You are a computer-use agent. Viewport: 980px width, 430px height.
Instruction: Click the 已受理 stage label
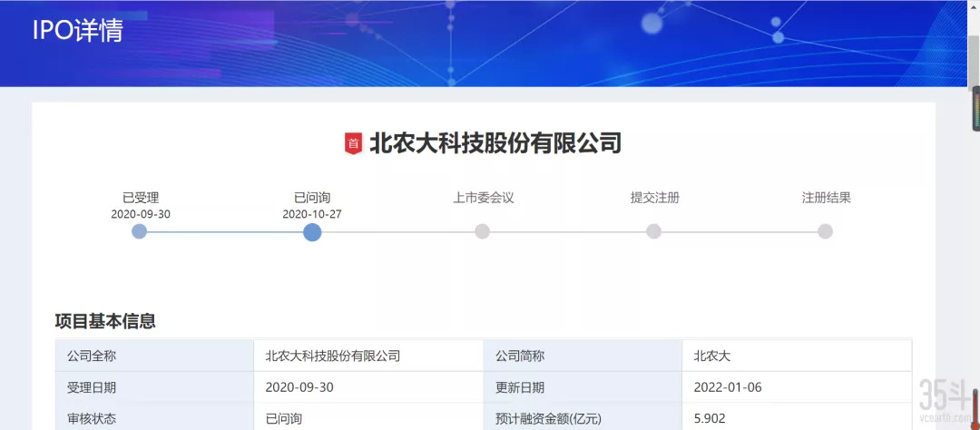141,198
